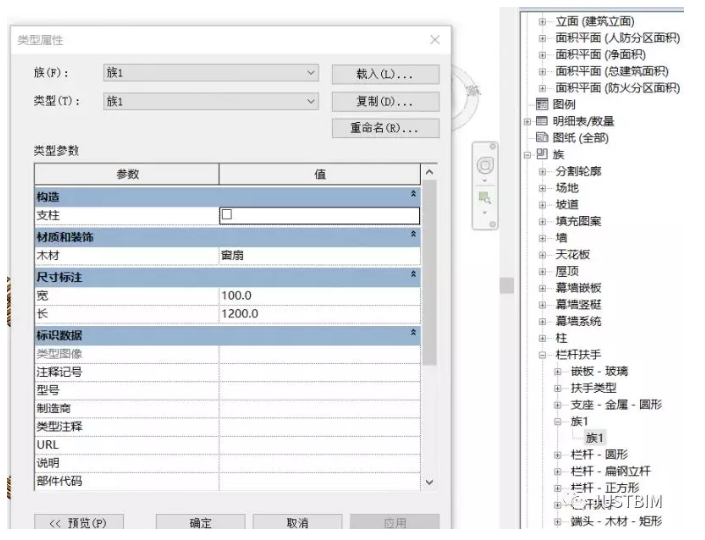Collapse the 构造 parameter group
Screen dimensions: 705x540
click(x=413, y=194)
